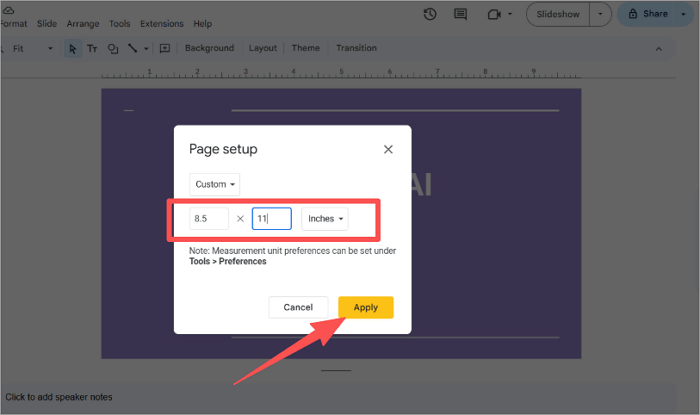Screen dimensions: 700x415
Task: Collapse the toolbar with the chevron
Action: tap(658, 48)
